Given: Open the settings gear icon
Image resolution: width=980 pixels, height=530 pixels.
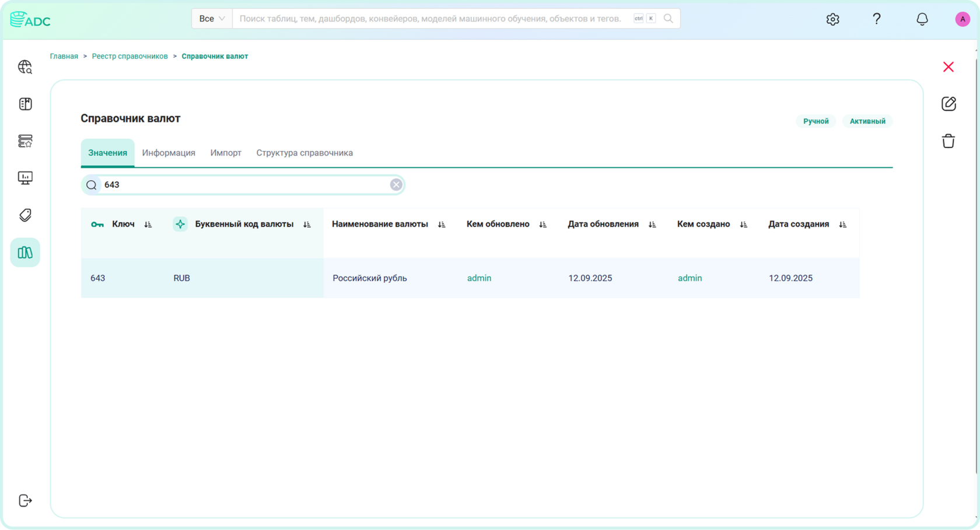Looking at the screenshot, I should tap(832, 19).
